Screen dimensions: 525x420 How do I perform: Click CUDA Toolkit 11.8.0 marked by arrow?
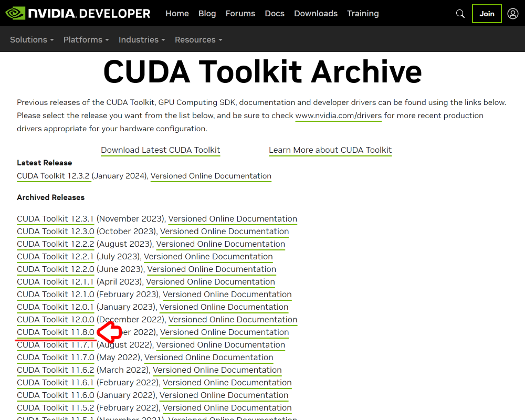coord(55,332)
